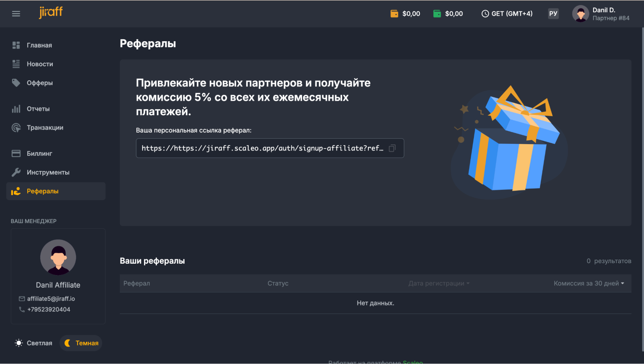Copy referral link with copy icon
Screen dimensions: 644x364
click(392, 148)
